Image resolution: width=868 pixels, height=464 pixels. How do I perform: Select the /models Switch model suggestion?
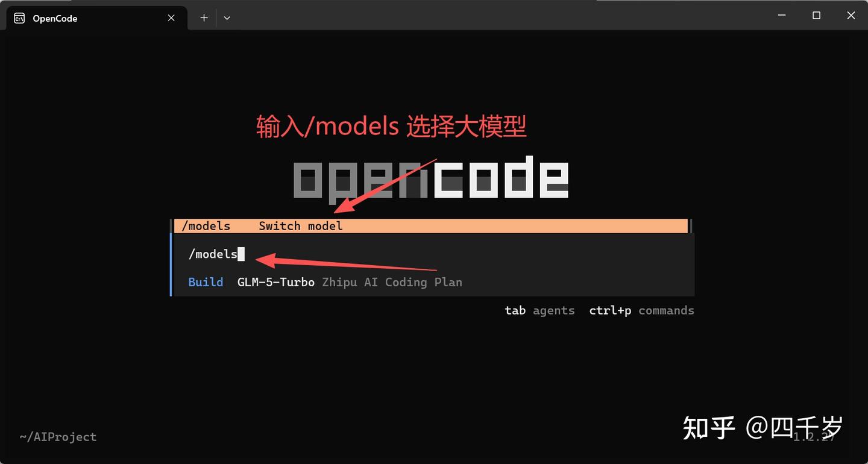[431, 226]
